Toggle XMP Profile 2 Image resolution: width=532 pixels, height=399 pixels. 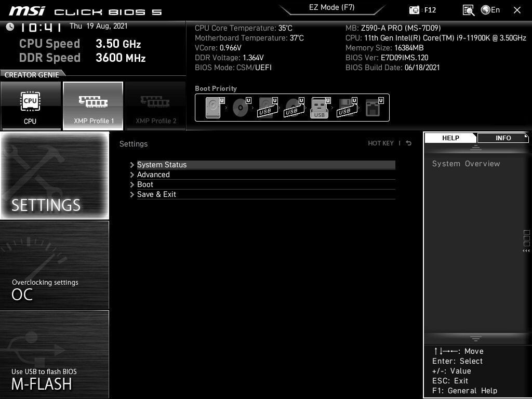[156, 106]
